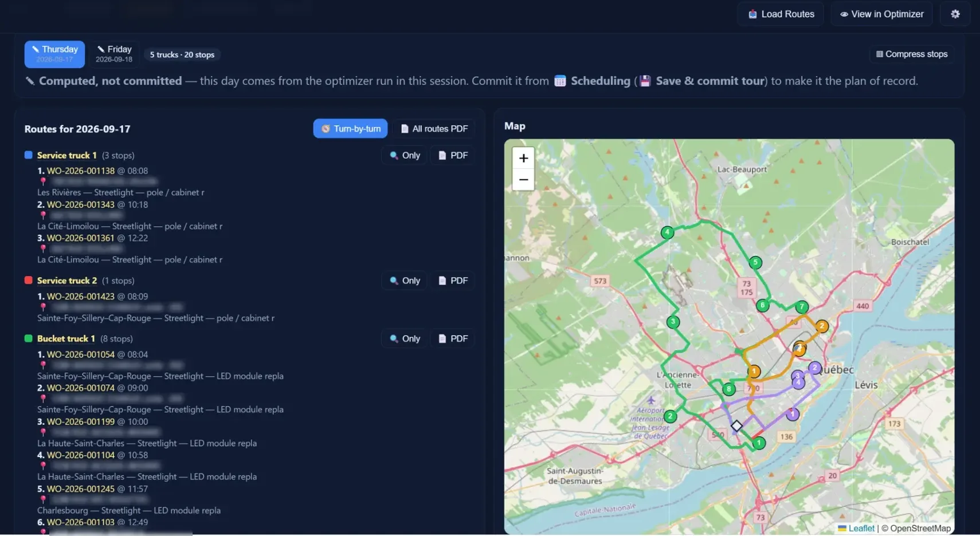The height and width of the screenshot is (536, 980).
Task: Open work order WO-2026-001103
Action: click(81, 522)
